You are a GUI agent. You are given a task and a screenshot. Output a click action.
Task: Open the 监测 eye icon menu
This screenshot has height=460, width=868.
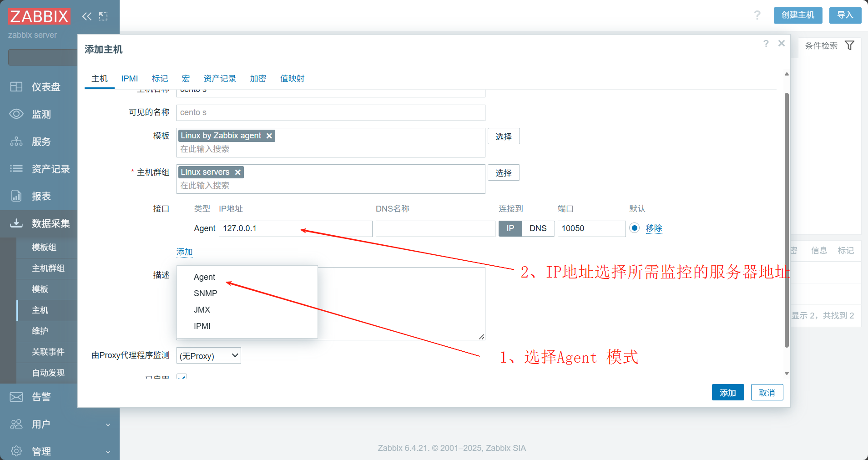pyautogui.click(x=16, y=114)
